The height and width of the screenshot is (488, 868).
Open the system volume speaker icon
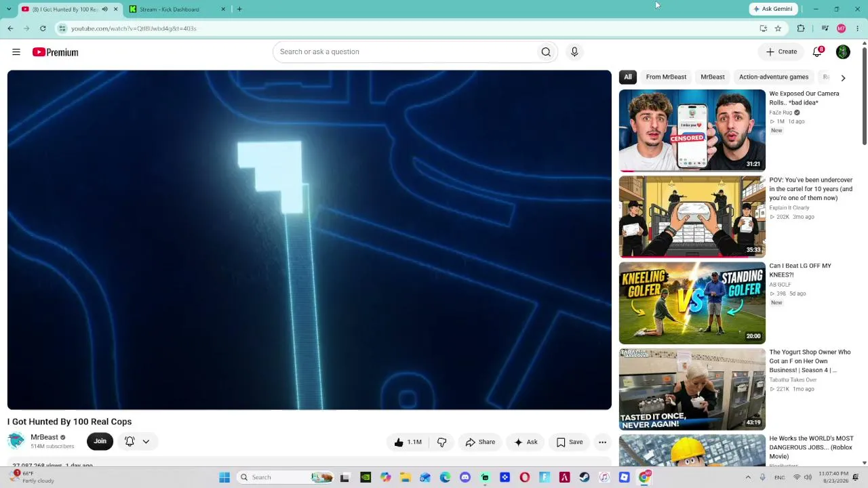click(x=808, y=477)
